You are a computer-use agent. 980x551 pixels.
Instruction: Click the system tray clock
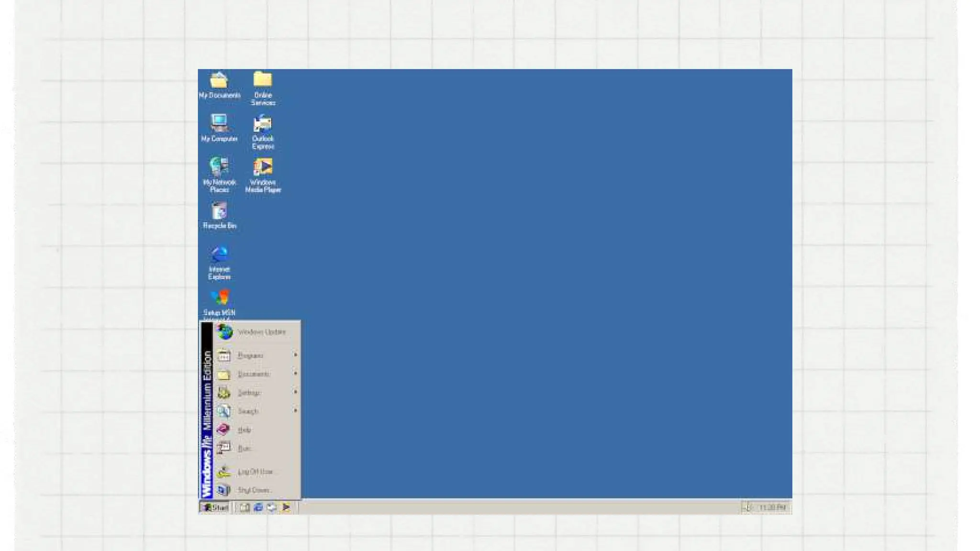coord(772,507)
